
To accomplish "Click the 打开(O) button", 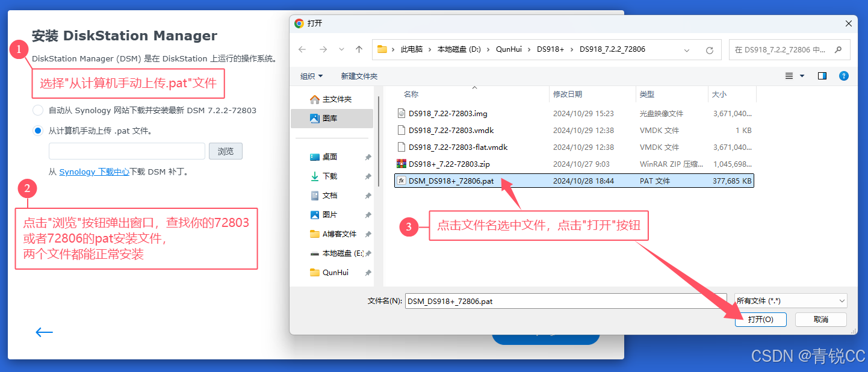I will pyautogui.click(x=761, y=320).
